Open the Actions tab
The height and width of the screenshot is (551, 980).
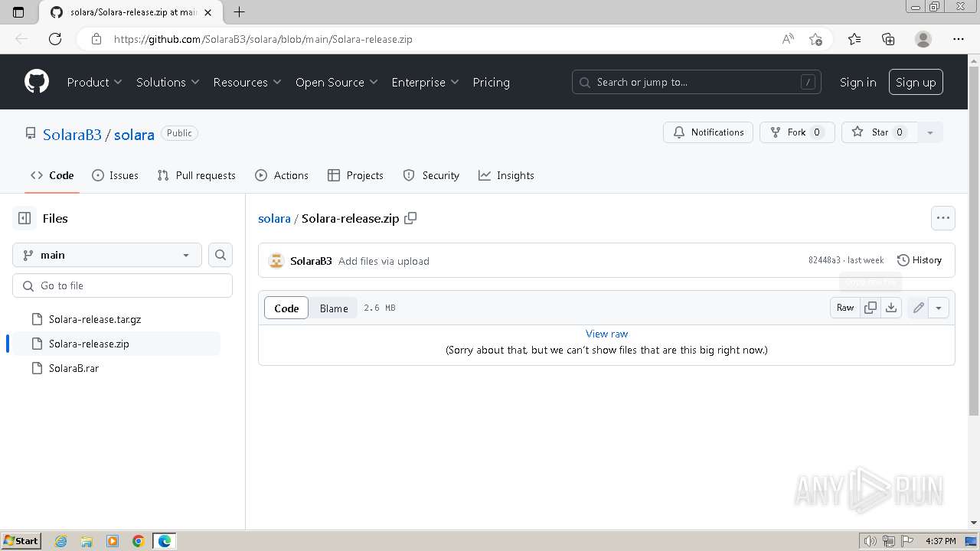click(282, 175)
